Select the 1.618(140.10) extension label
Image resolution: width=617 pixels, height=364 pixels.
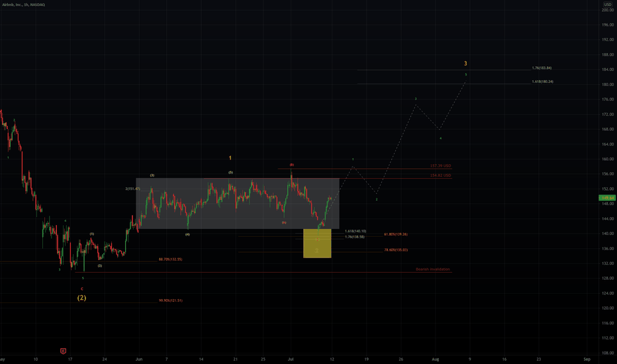pyautogui.click(x=356, y=232)
